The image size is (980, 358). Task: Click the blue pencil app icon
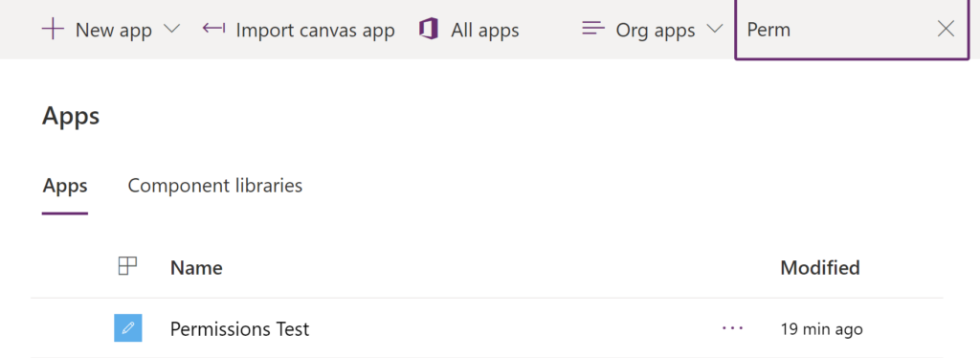coord(128,328)
